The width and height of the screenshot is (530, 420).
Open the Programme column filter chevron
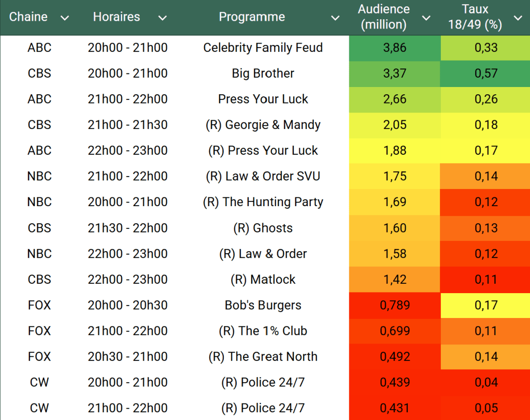(335, 18)
